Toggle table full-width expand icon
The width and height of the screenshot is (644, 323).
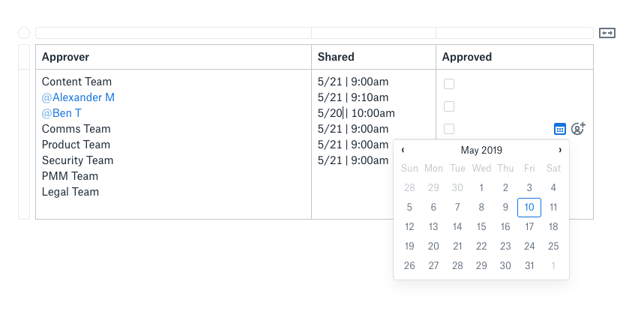pyautogui.click(x=607, y=33)
